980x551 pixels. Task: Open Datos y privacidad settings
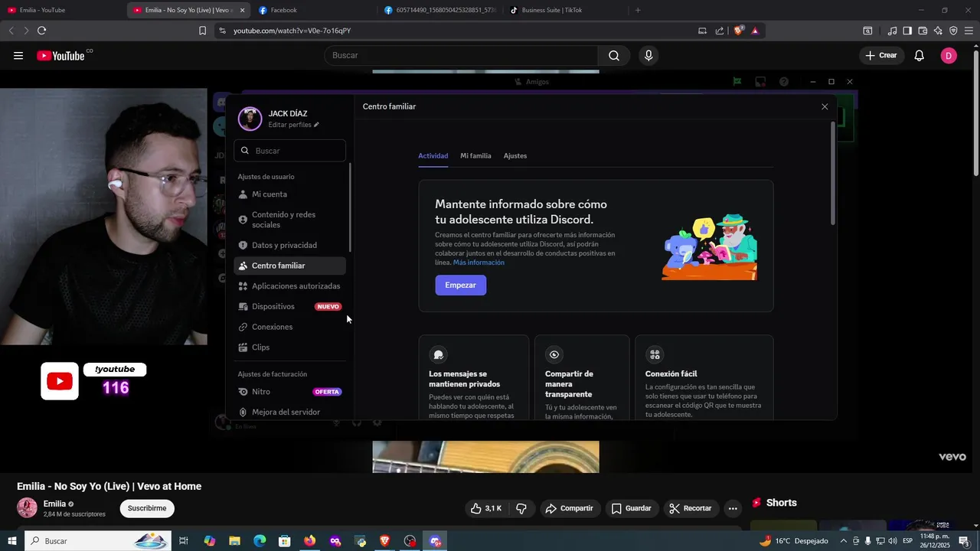coord(289,246)
